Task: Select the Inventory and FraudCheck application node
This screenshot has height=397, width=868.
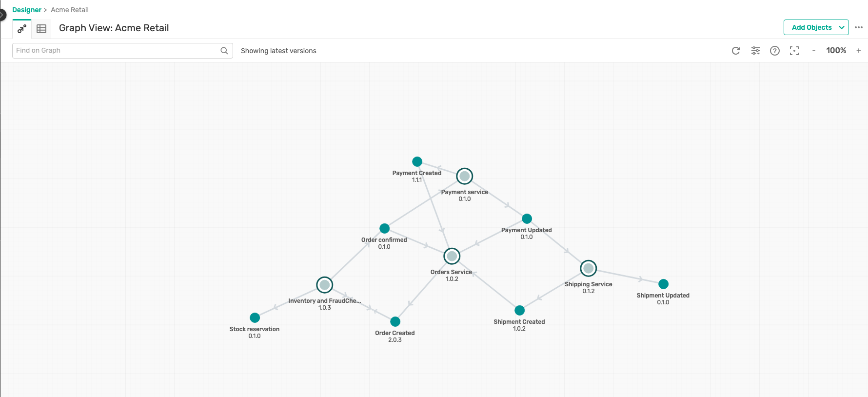Action: [325, 285]
